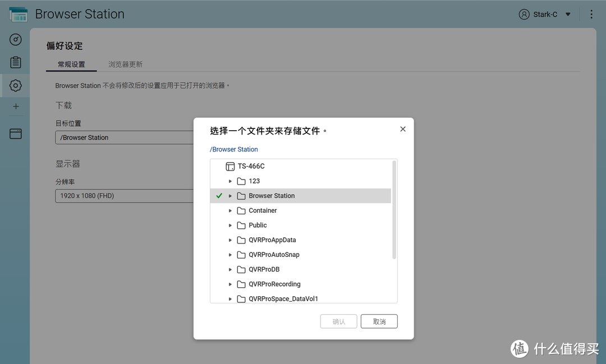Click the Stark-C user avatar icon
Screen dimensions: 606x364
524,15
